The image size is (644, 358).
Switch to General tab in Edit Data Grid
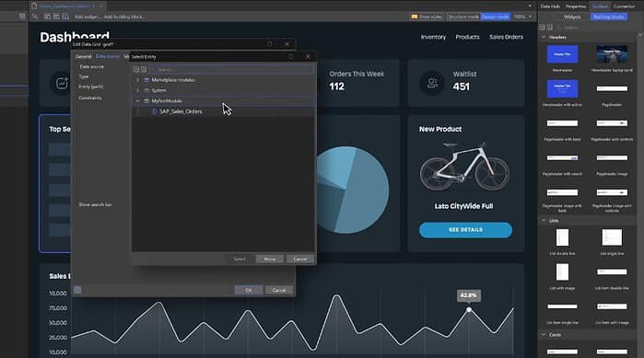pos(83,56)
